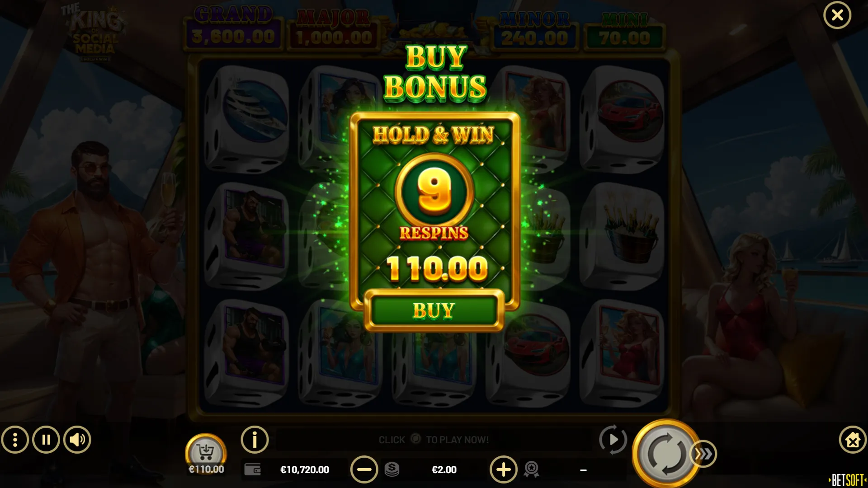
Task: Pause the game with pause icon
Action: (x=46, y=440)
